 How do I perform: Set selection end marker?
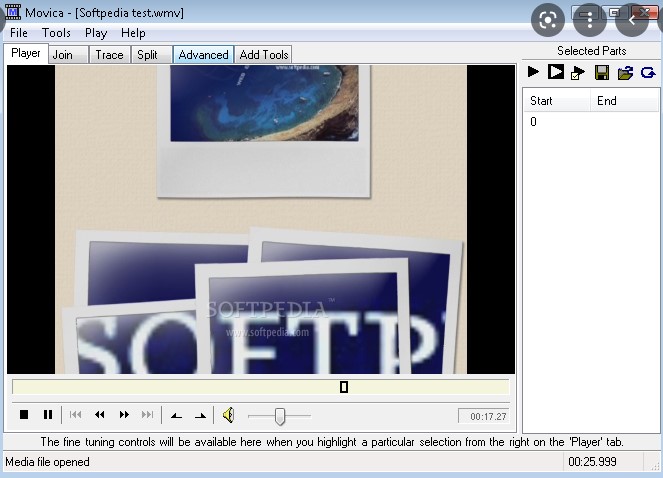[200, 416]
